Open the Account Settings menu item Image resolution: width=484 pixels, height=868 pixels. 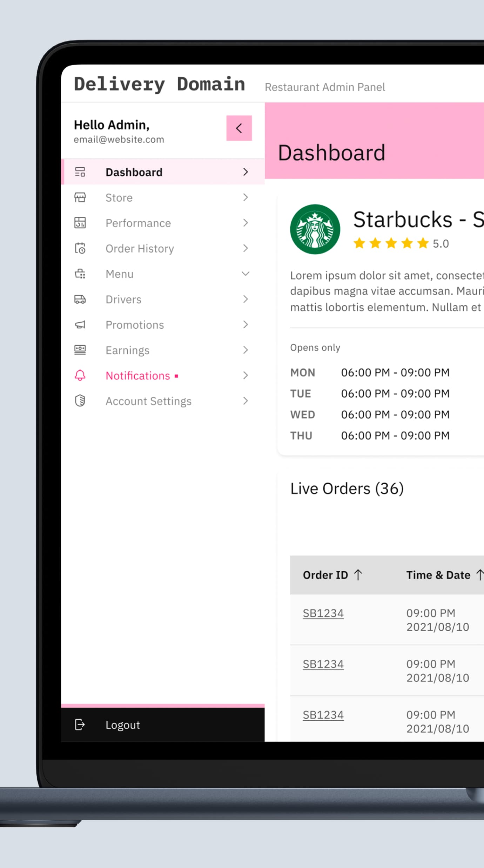[163, 401]
